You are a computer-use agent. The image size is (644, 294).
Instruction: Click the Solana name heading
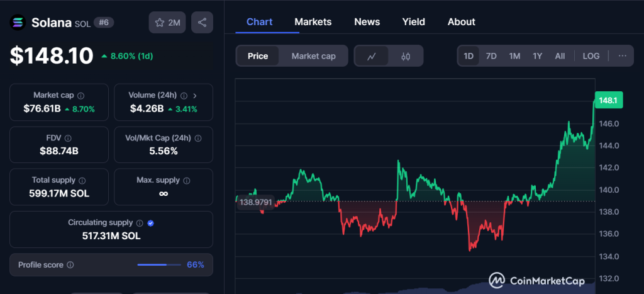point(52,23)
